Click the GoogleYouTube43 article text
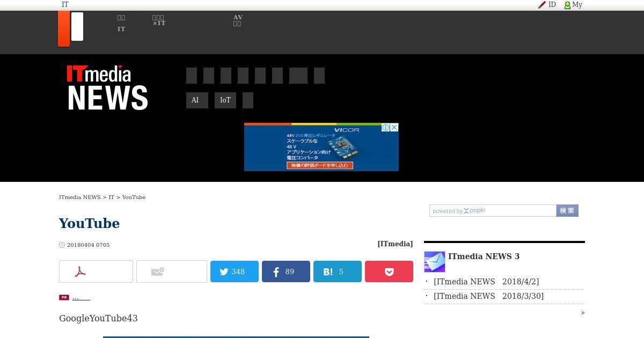This screenshot has height=338, width=644. [x=98, y=318]
